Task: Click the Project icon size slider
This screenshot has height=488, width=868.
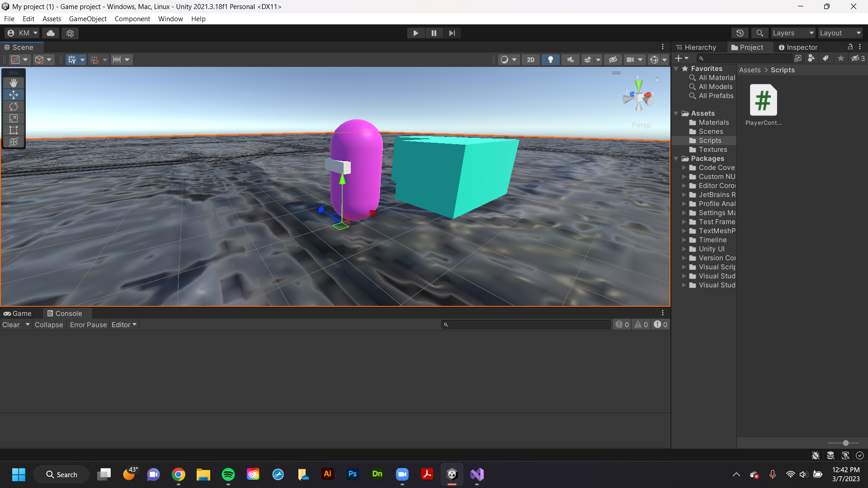Action: (x=845, y=443)
